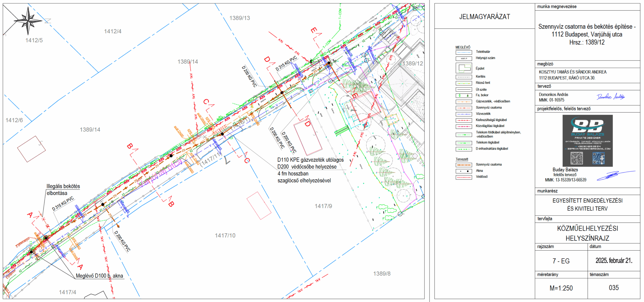The image size is (644, 302).
Task: Click the planned Szennyvíz csatorna legend symbol
Action: tap(464, 165)
